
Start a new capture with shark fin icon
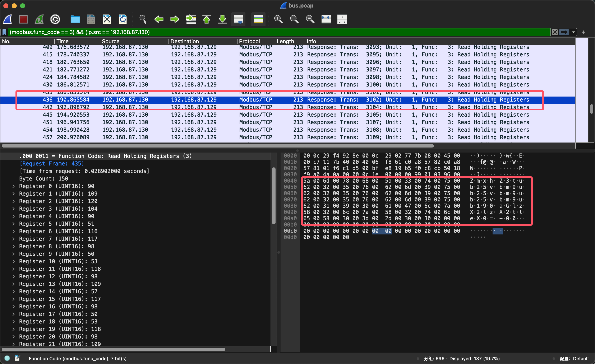click(8, 19)
